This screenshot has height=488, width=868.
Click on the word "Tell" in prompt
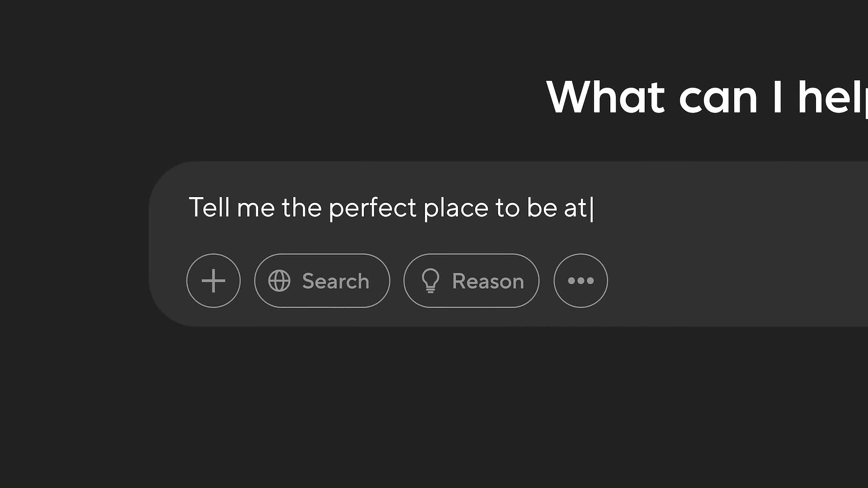[209, 207]
